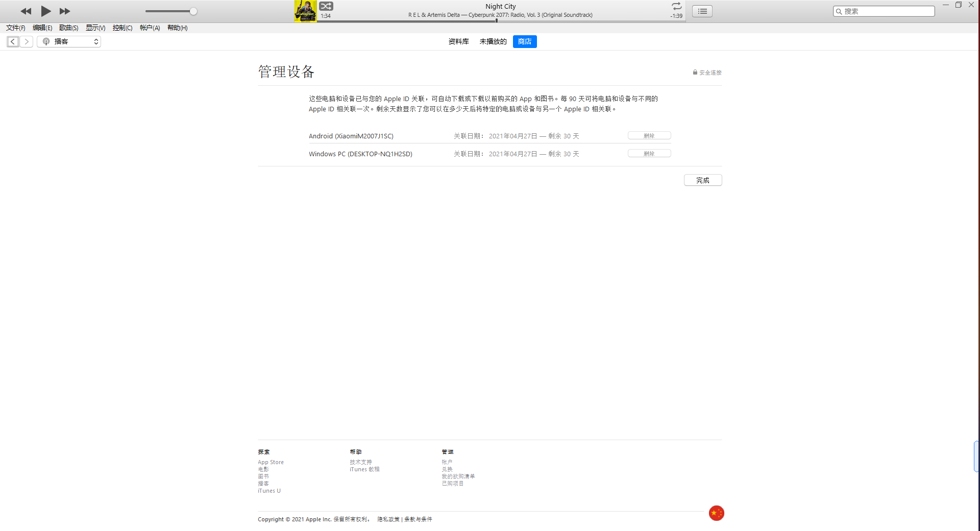980x531 pixels.
Task: Click the search input field
Action: (x=887, y=11)
